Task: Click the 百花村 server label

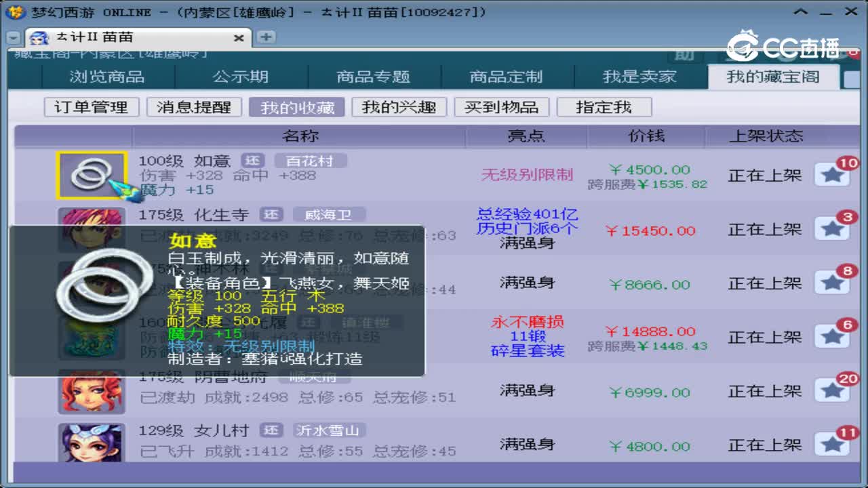Action: 311,161
